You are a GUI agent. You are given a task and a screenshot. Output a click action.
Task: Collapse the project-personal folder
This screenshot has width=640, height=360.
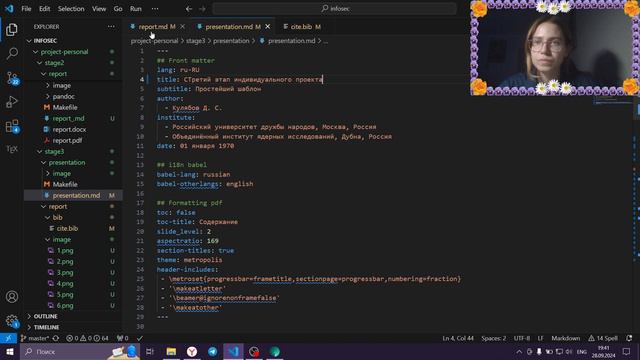coord(64,52)
